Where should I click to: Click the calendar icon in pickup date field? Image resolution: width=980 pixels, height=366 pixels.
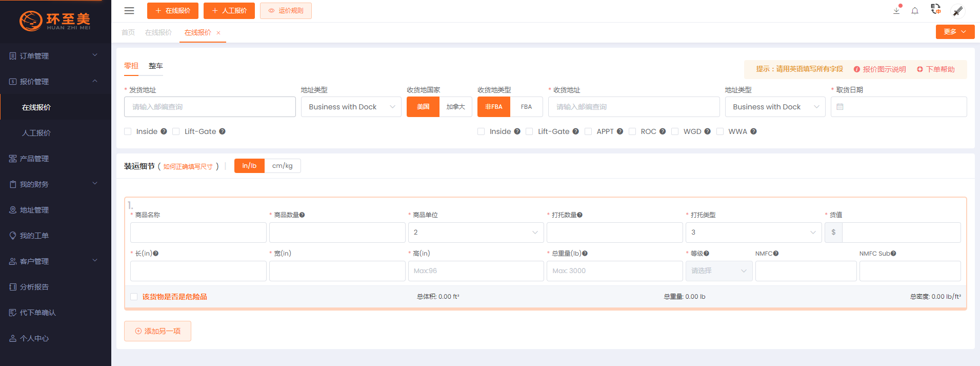(x=840, y=107)
